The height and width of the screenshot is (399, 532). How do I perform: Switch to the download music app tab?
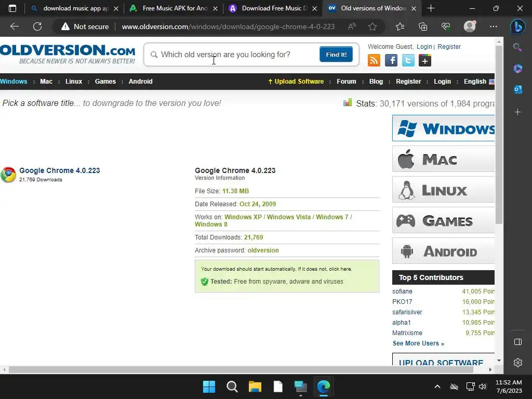(75, 8)
